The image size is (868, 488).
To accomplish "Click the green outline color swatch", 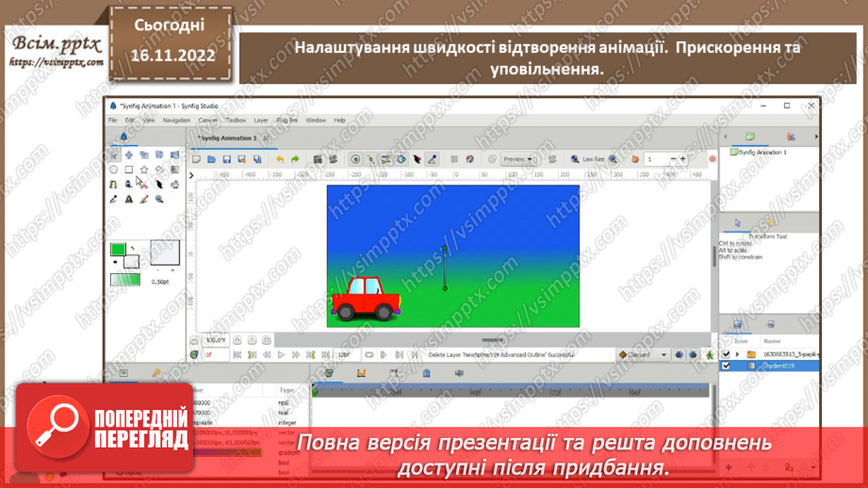I will coord(118,250).
